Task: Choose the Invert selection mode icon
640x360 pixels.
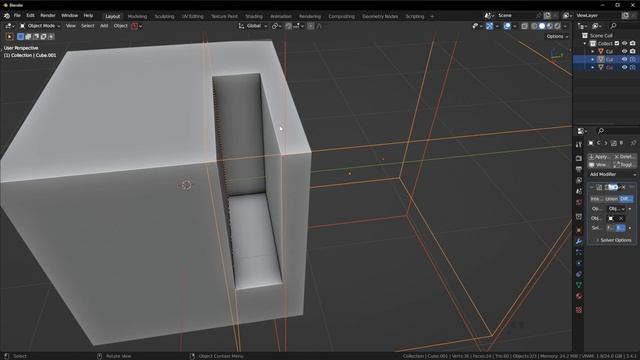Action: click(x=43, y=37)
